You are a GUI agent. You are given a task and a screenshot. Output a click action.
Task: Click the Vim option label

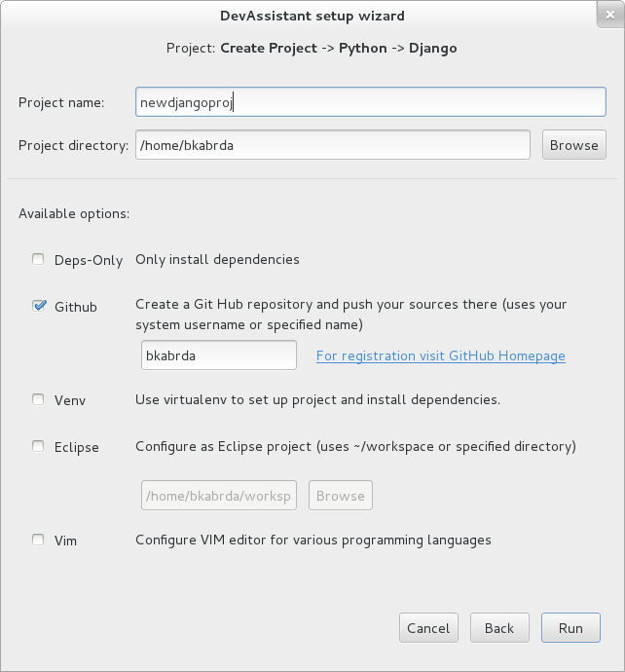coord(65,541)
